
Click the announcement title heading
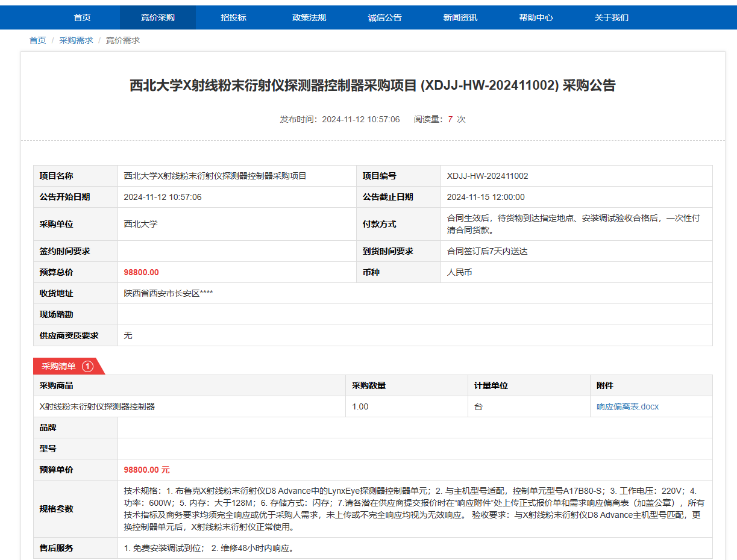[372, 86]
